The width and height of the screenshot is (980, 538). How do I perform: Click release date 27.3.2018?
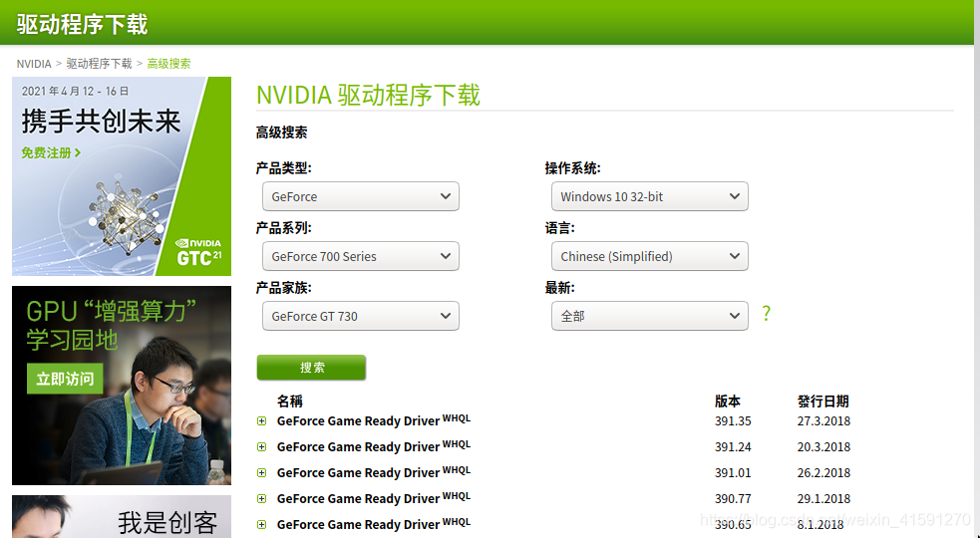[x=823, y=421]
